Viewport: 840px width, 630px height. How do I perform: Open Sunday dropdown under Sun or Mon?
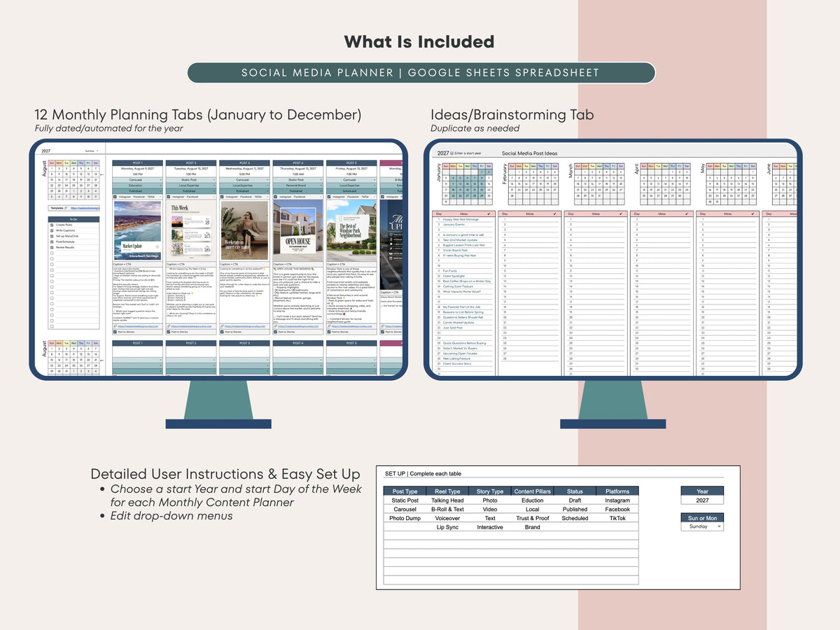[702, 526]
